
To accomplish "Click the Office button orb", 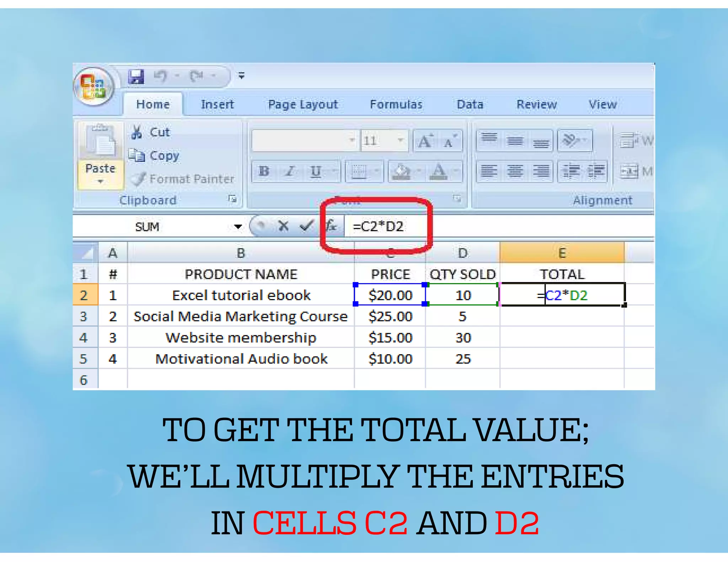I will [x=93, y=86].
